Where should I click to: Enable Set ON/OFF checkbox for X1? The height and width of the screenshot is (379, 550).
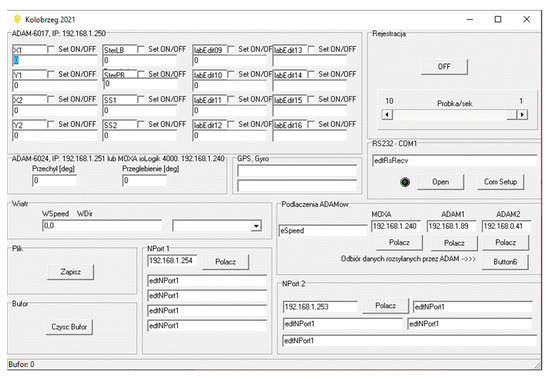click(x=51, y=49)
